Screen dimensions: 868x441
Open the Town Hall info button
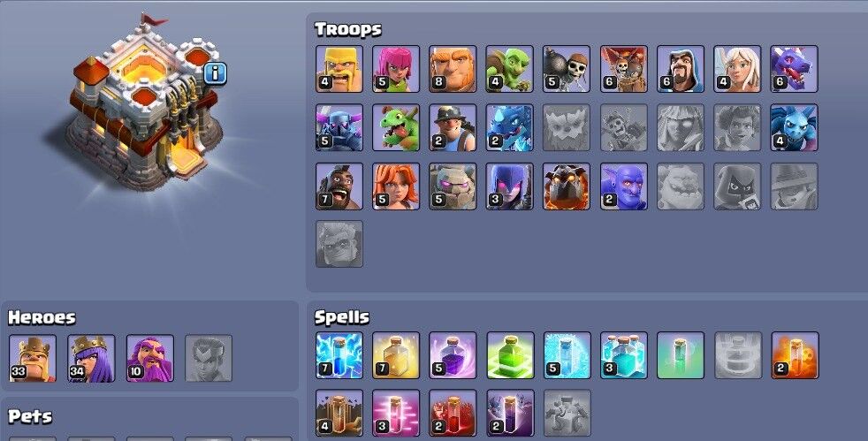tap(215, 73)
